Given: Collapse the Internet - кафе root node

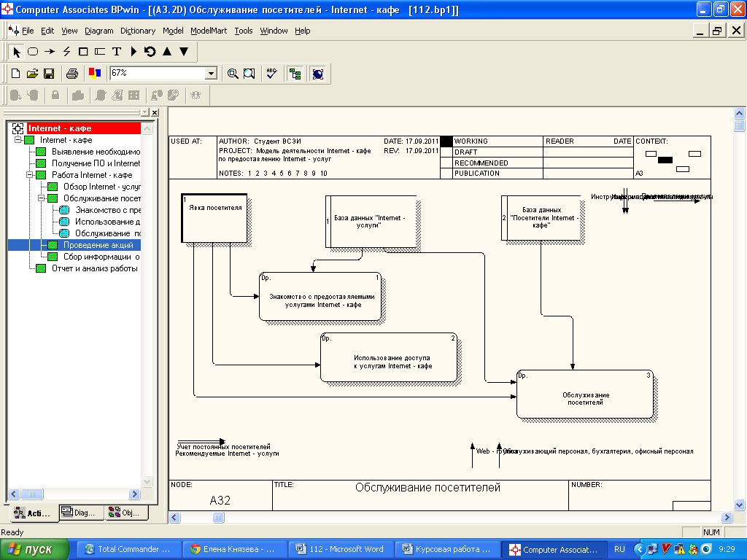Looking at the screenshot, I should coord(18,140).
